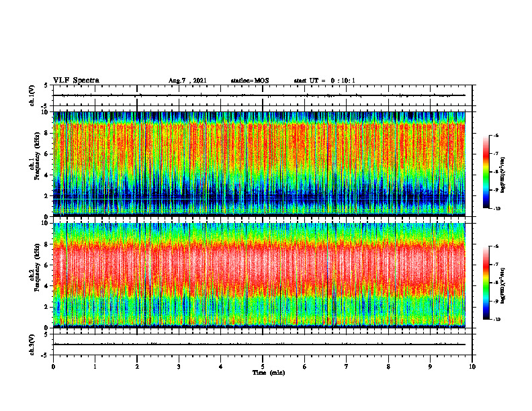
Task: Click the "8" tick on the time axis
Action: click(388, 367)
